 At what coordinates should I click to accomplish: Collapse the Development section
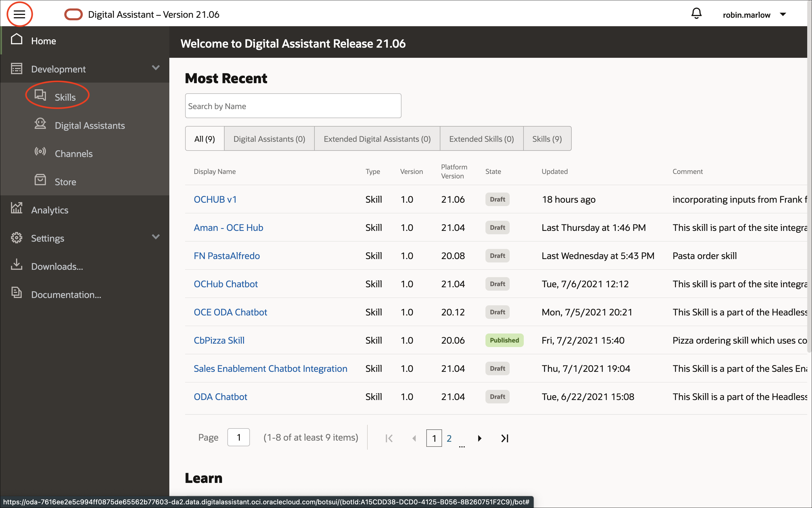coord(156,68)
